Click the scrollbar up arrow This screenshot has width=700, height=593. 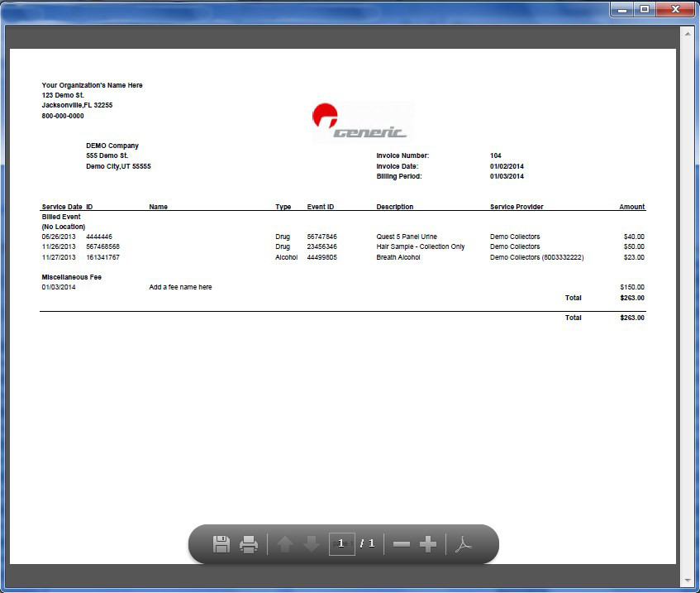coord(687,34)
